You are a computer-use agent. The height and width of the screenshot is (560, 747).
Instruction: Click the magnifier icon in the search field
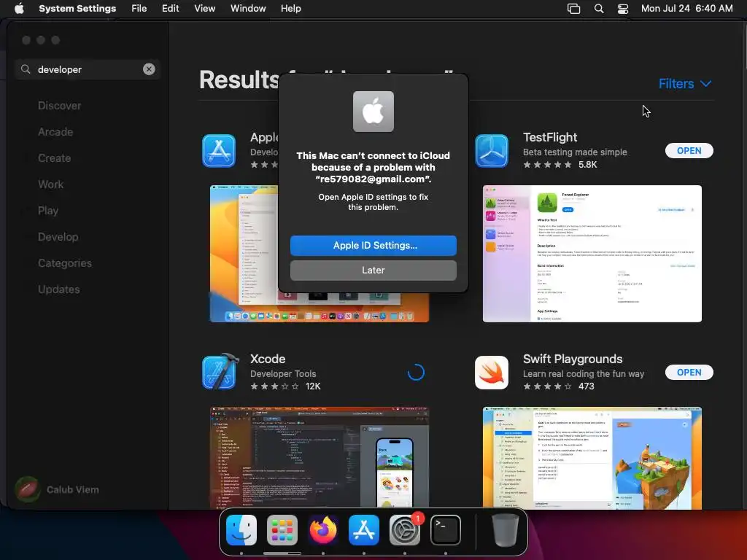click(x=26, y=69)
